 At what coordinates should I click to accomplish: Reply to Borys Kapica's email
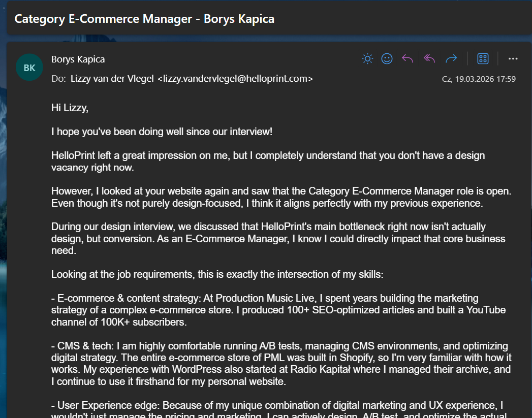click(408, 59)
